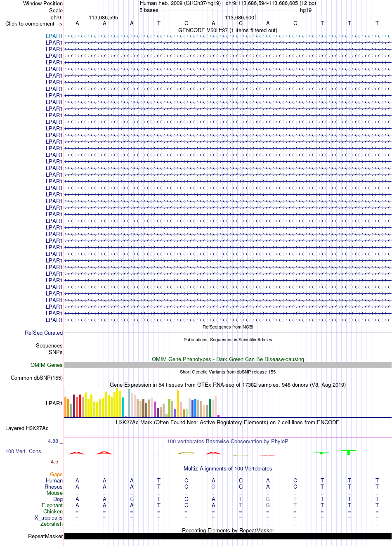Click the orange Gaps label
This screenshot has width=392, height=546.
tap(57, 474)
